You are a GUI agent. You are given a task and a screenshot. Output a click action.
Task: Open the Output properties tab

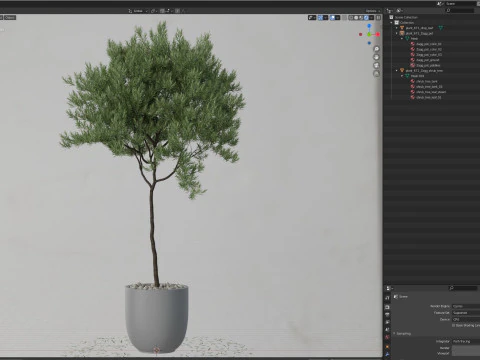point(387,315)
